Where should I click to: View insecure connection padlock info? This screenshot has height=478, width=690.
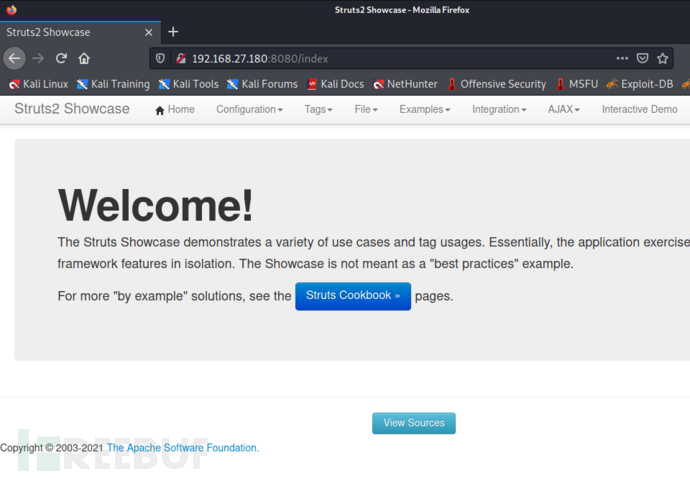pyautogui.click(x=181, y=59)
